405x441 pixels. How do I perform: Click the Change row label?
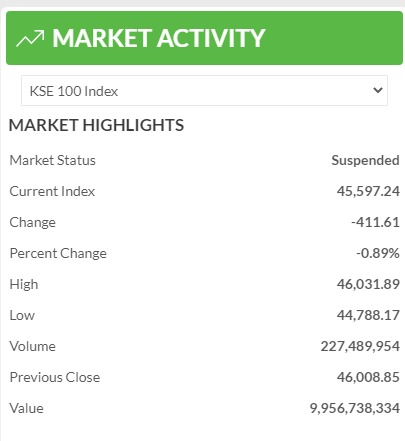[33, 223]
